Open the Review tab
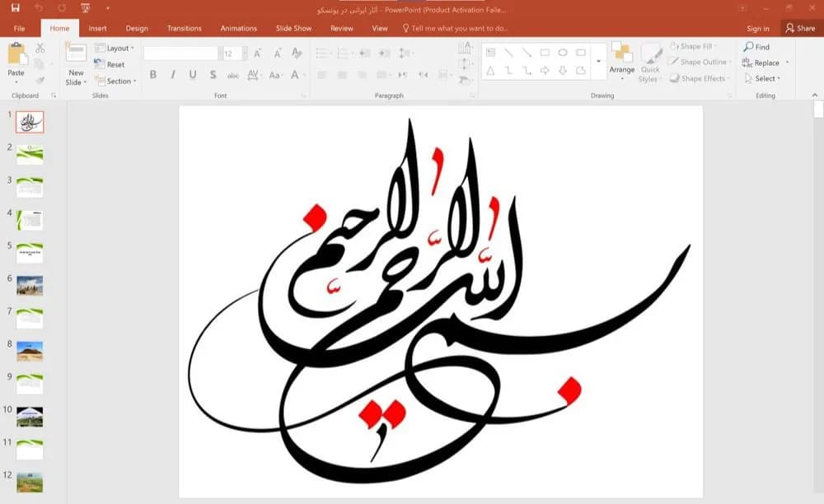 click(x=342, y=28)
